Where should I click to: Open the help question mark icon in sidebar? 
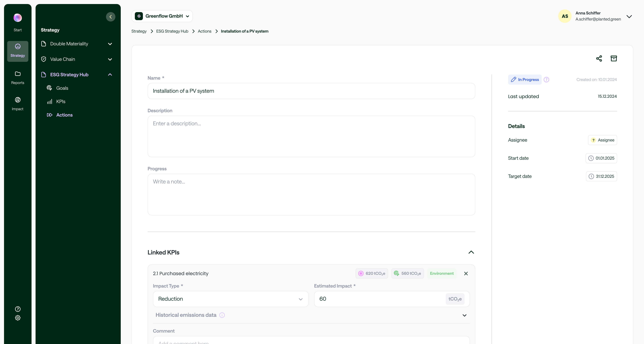point(18,309)
